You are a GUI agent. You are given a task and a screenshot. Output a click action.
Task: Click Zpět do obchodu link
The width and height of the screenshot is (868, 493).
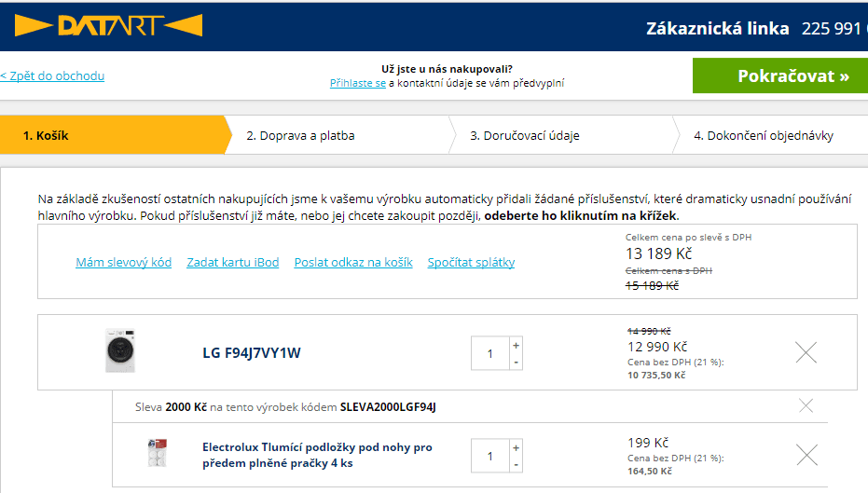[52, 75]
